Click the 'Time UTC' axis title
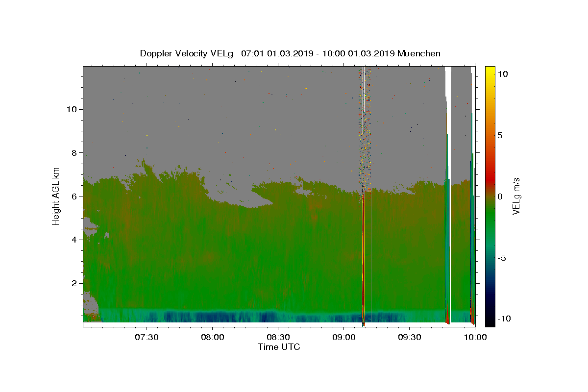 click(x=279, y=347)
